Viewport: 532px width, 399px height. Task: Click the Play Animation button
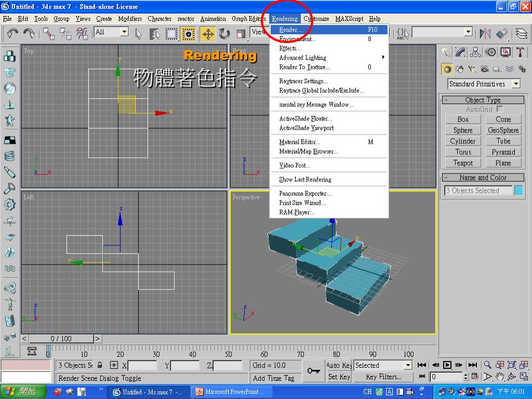pos(447,365)
